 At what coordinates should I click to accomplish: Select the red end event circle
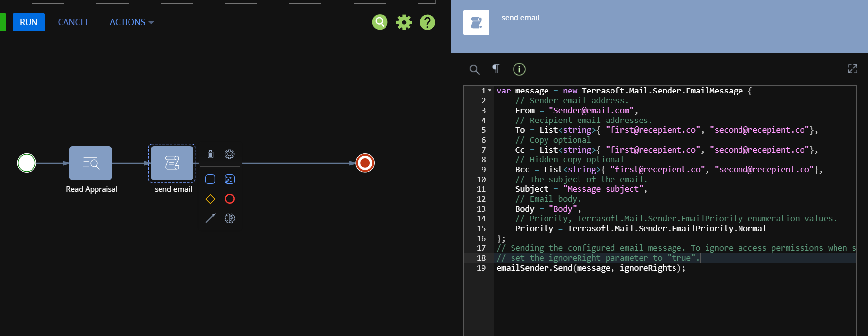[365, 163]
